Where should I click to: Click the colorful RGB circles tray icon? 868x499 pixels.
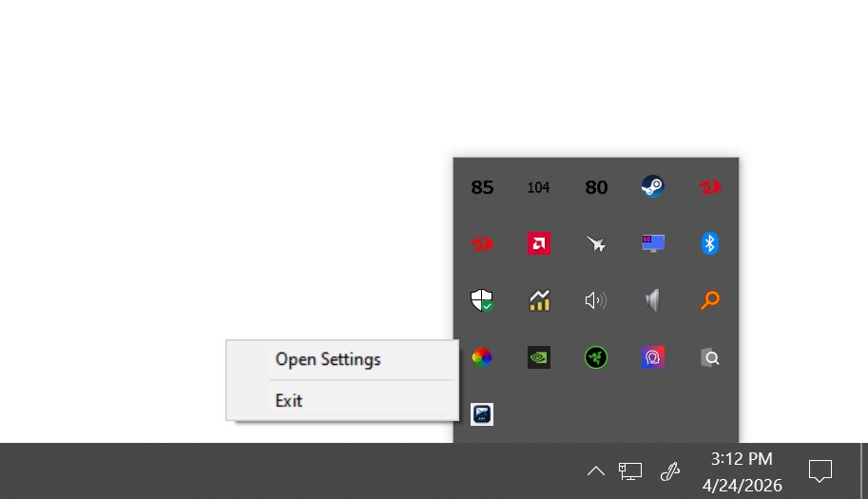pyautogui.click(x=482, y=357)
